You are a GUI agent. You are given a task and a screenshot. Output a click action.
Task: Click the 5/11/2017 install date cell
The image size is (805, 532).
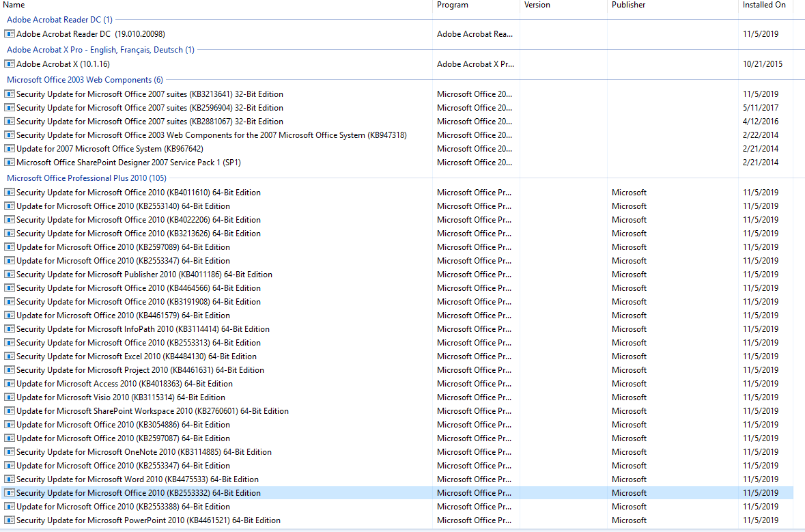point(761,108)
